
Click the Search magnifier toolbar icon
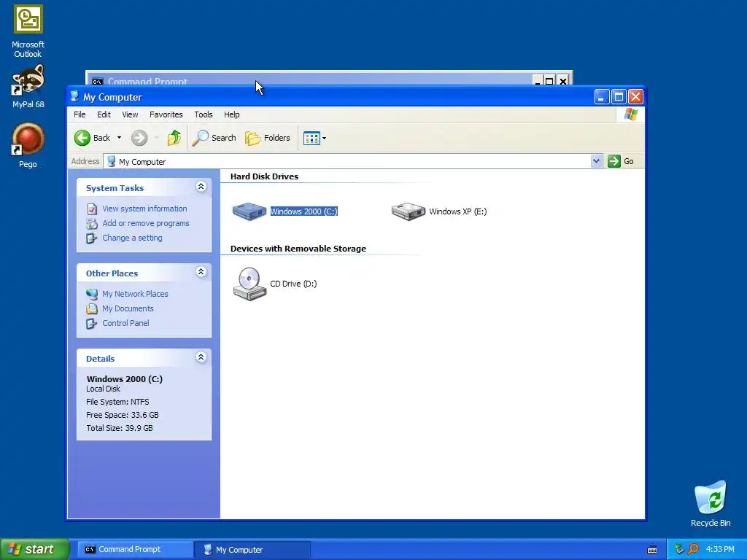200,138
